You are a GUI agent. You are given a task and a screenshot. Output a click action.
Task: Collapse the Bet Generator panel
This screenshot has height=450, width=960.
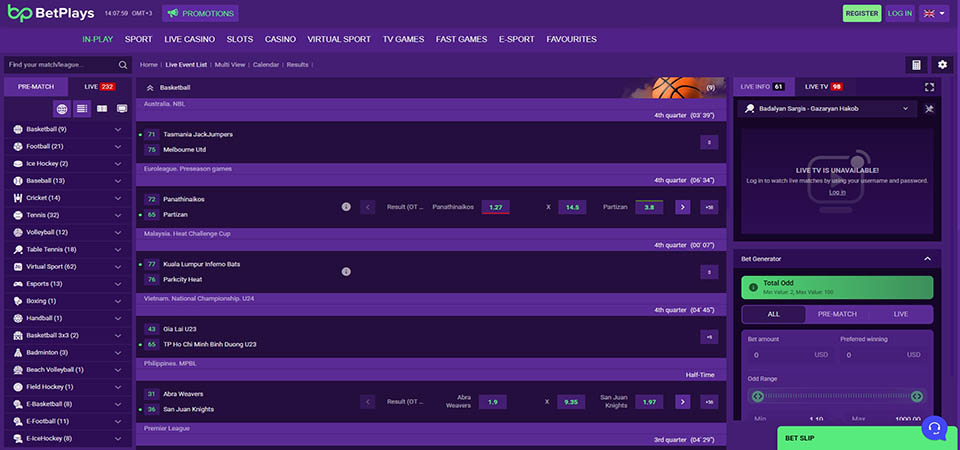coord(927,259)
